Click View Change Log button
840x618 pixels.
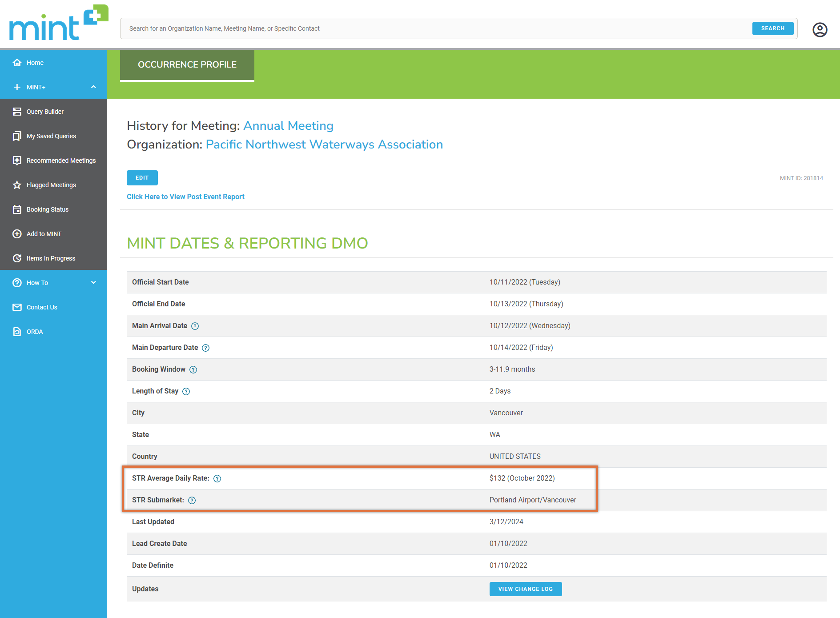pos(525,589)
